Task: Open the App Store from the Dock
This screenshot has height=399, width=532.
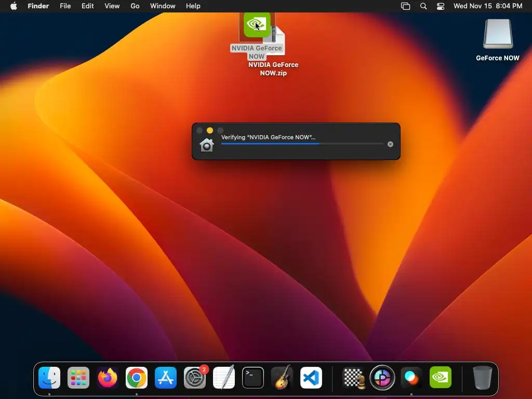Action: coord(166,377)
